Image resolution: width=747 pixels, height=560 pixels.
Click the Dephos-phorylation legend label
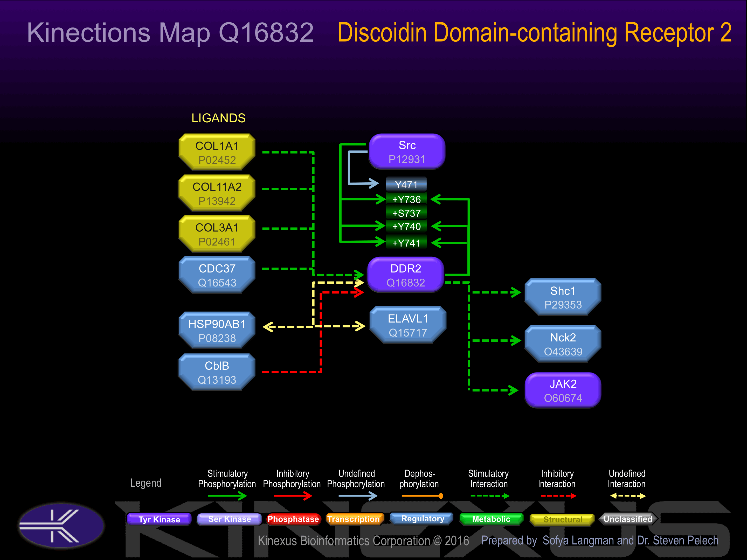(x=419, y=479)
